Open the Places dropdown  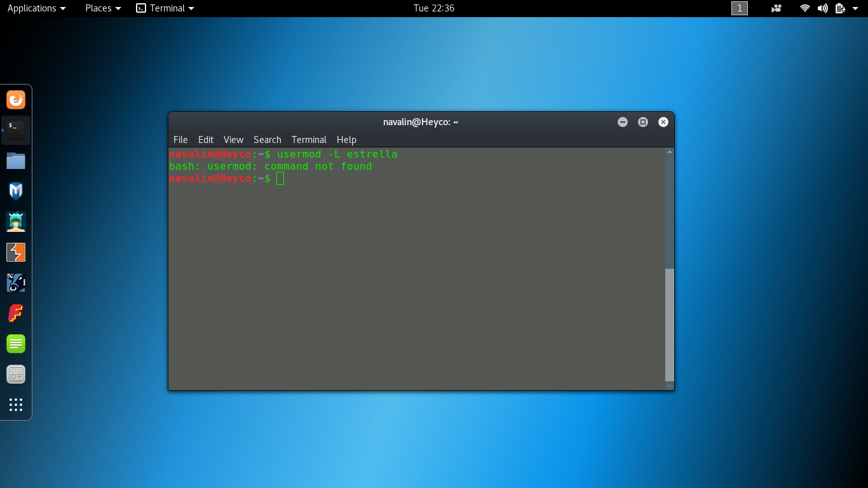(x=102, y=8)
